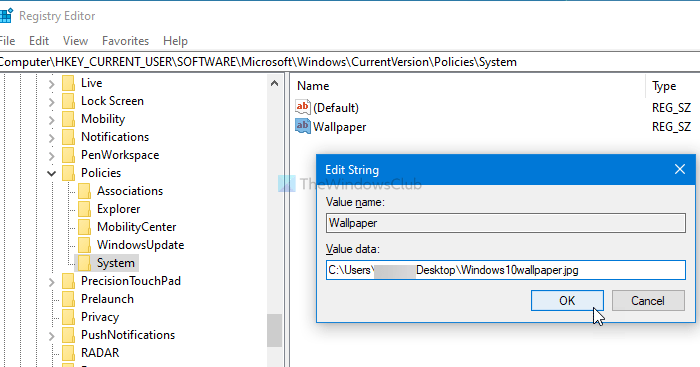Click the Explorer folder icon
Image resolution: width=700 pixels, height=367 pixels.
[x=84, y=209]
